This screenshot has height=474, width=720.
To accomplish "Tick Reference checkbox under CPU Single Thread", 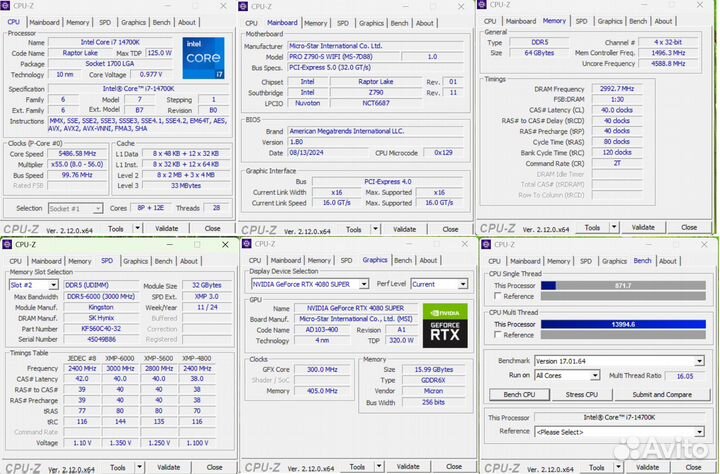I will 497,296.
